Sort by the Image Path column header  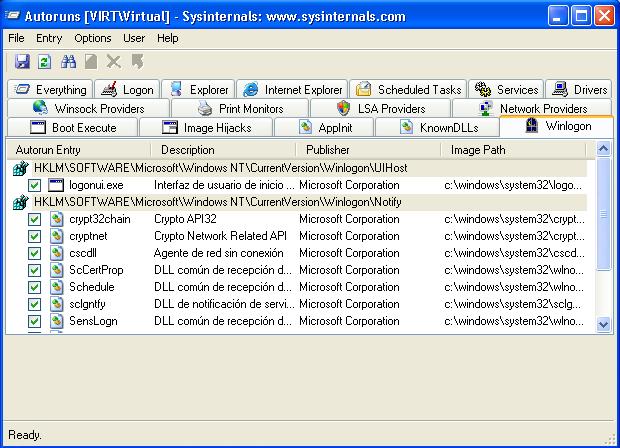point(513,150)
